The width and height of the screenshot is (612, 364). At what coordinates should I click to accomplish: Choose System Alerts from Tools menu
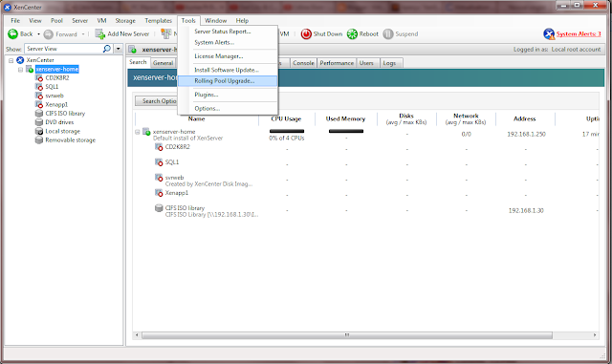click(228, 42)
